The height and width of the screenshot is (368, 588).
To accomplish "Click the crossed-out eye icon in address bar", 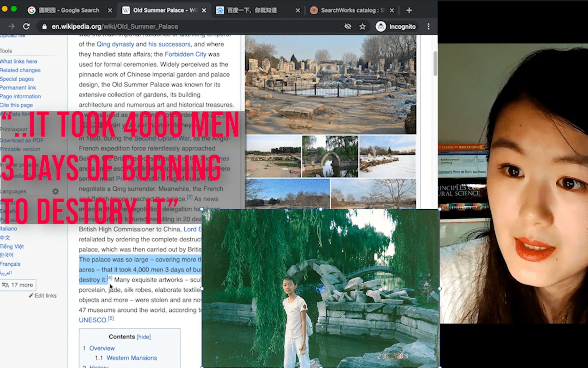I will 348,27.
